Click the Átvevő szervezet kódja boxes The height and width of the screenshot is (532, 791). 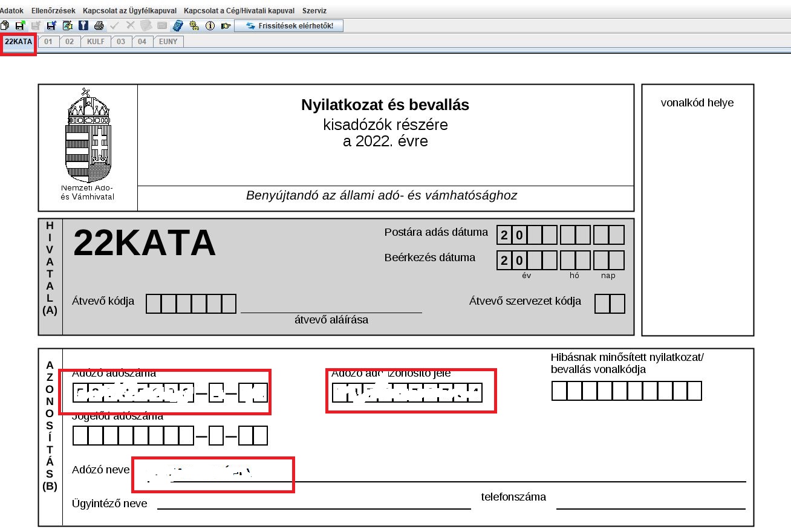point(610,303)
